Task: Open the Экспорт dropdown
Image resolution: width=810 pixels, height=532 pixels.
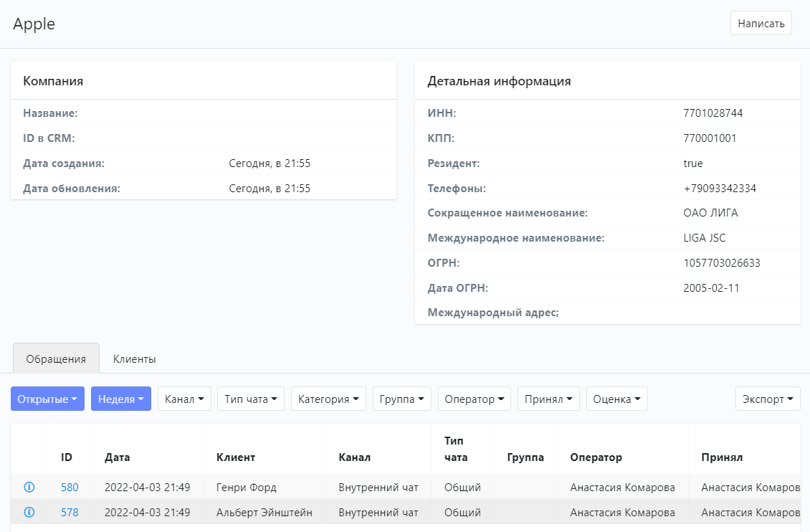Action: (x=768, y=399)
